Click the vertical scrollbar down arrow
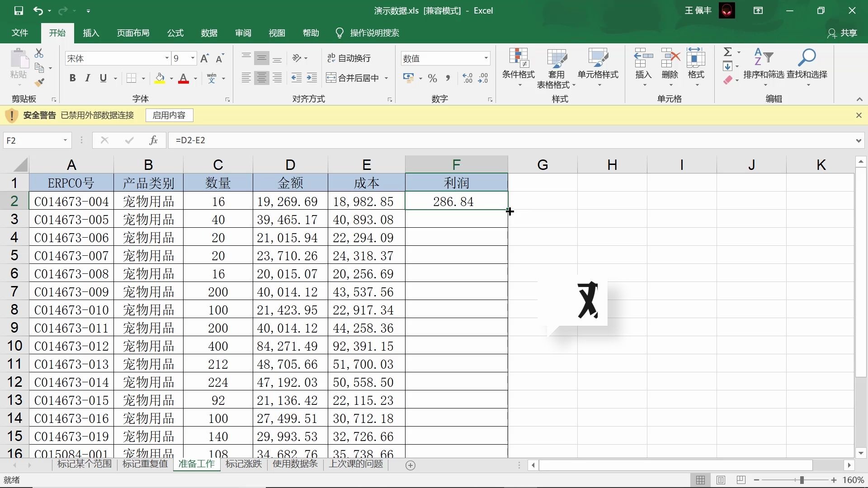Screen dimensions: 868x488 (861, 453)
